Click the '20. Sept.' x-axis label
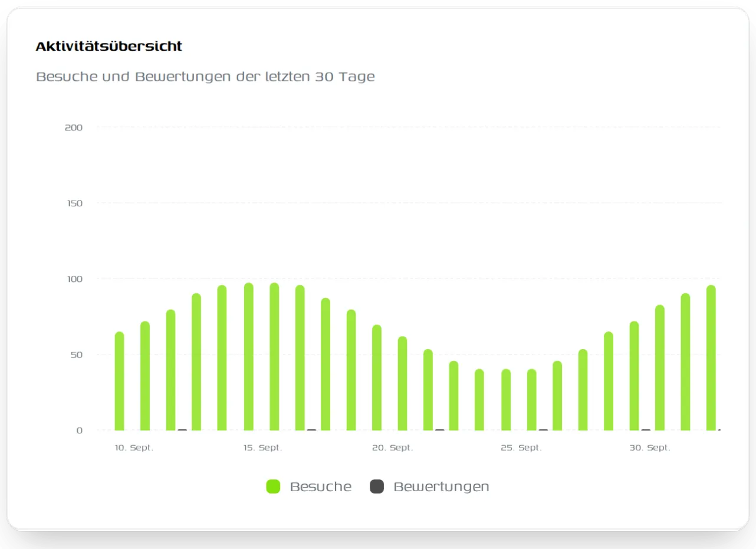This screenshot has width=756, height=549. coord(392,448)
